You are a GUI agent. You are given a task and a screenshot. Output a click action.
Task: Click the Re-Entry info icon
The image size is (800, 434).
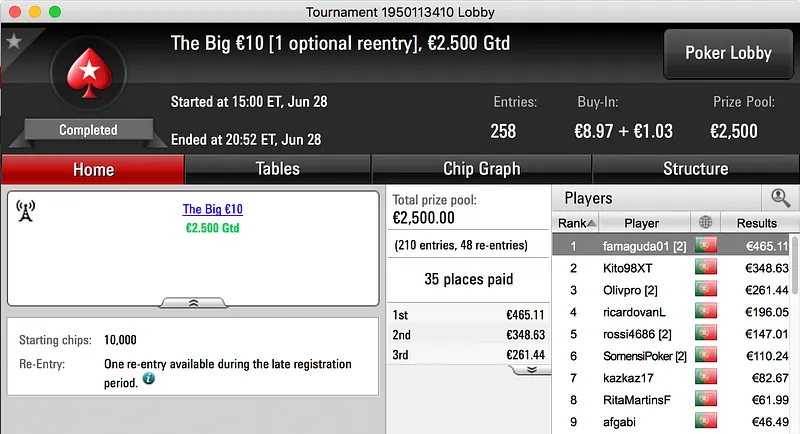(148, 379)
